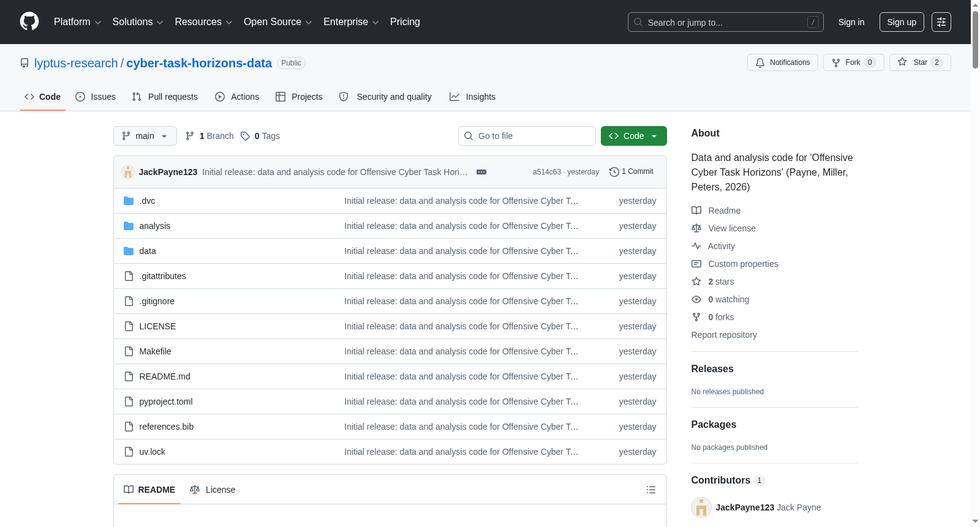Open the pyproject.toml file
980x527 pixels.
166,402
